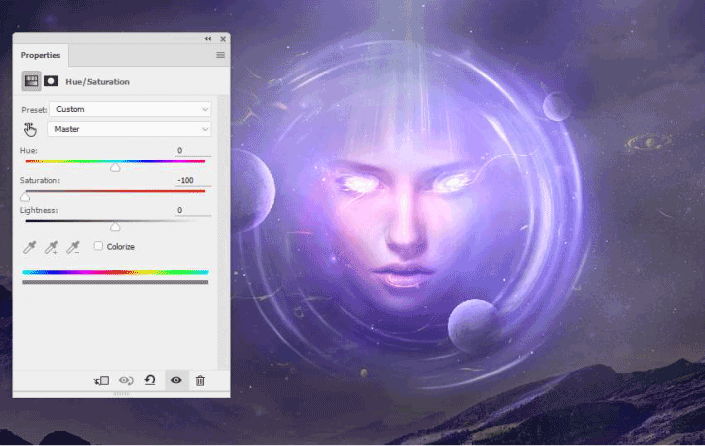Click the Hue slider handle

115,168
